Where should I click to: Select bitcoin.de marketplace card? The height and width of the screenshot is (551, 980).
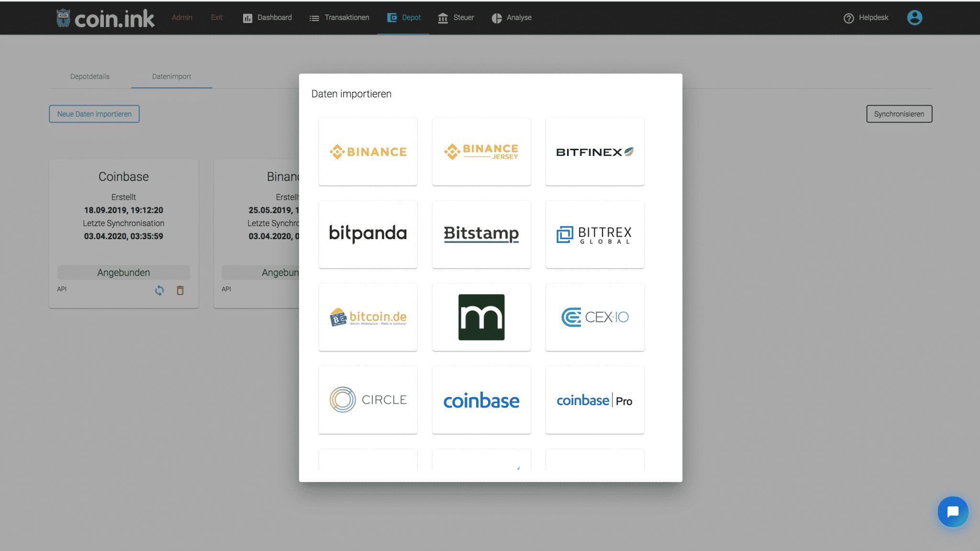coord(368,317)
